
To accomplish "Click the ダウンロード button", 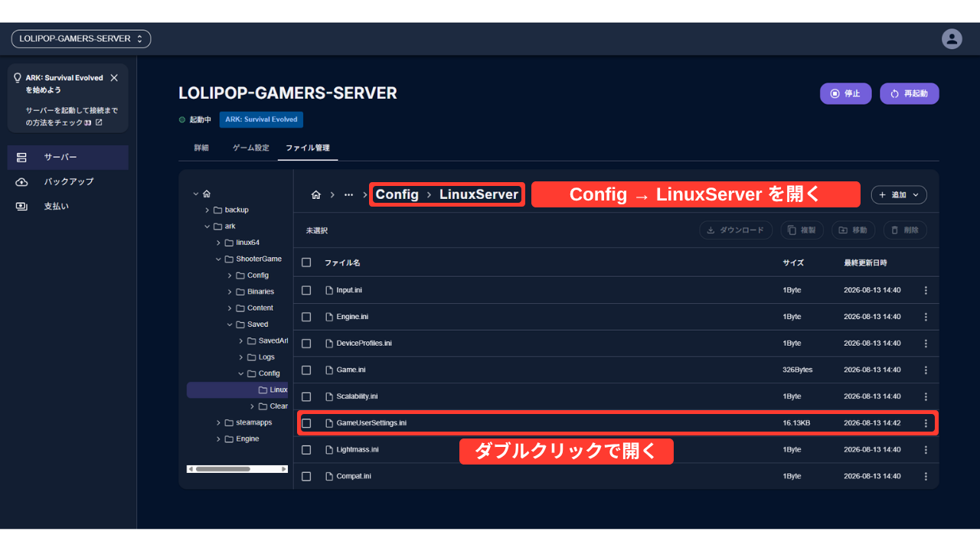I will point(736,230).
